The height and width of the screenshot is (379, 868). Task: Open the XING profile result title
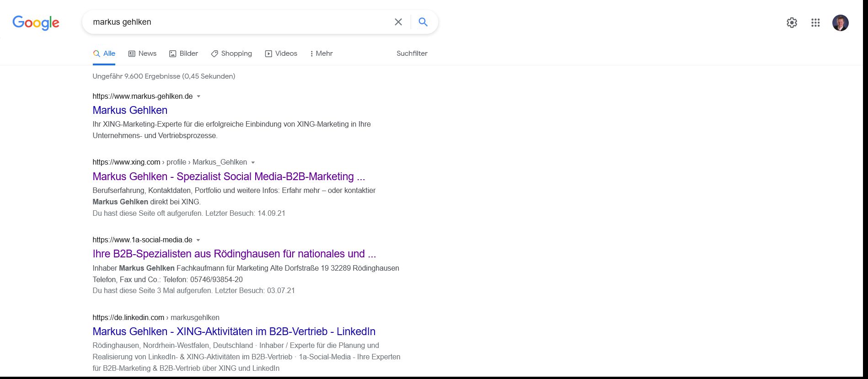pyautogui.click(x=229, y=176)
